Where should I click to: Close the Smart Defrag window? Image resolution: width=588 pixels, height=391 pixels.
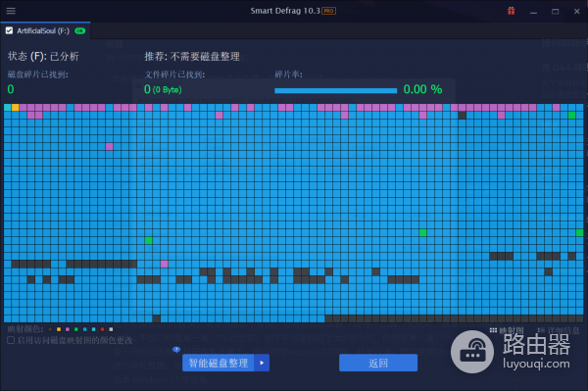(x=577, y=12)
